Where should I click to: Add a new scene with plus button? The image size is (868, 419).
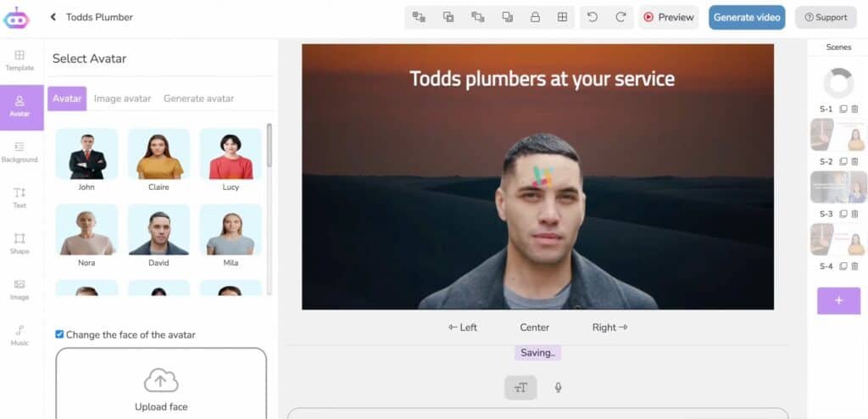tap(838, 301)
